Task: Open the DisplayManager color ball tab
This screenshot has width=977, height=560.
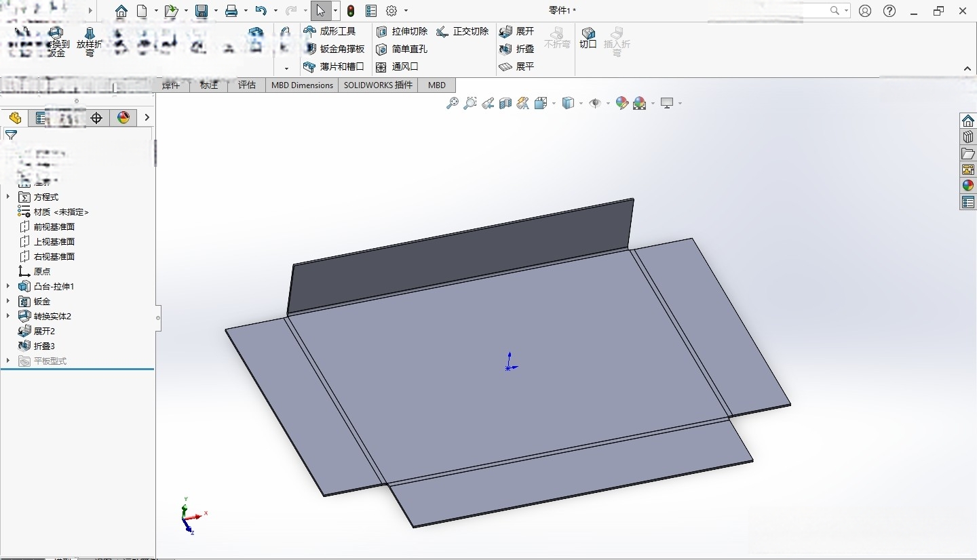Action: tap(123, 118)
